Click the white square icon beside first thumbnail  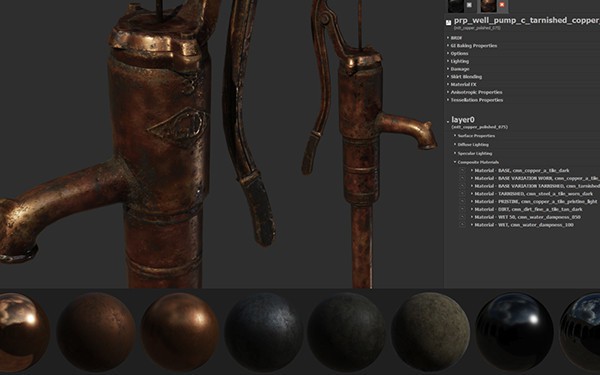(x=469, y=5)
